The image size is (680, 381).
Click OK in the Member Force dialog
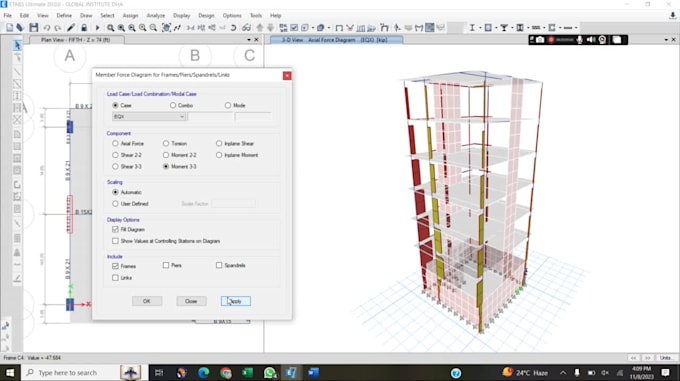[x=147, y=301]
